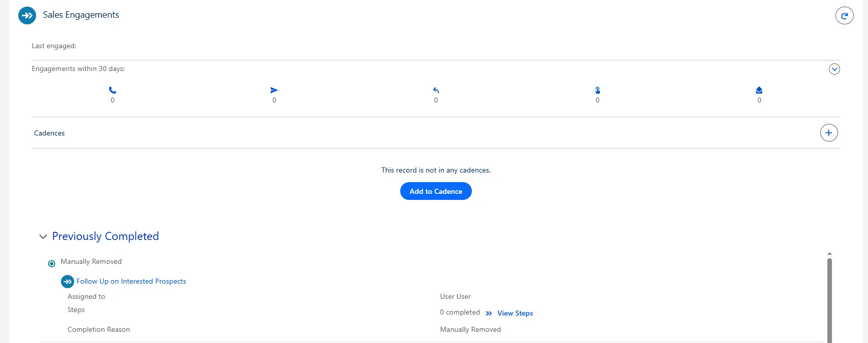Collapse Previously Completed using its chevron

[x=43, y=237]
